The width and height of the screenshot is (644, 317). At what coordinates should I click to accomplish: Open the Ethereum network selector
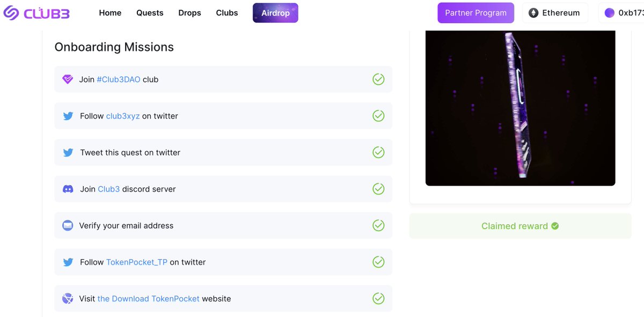[x=555, y=13]
